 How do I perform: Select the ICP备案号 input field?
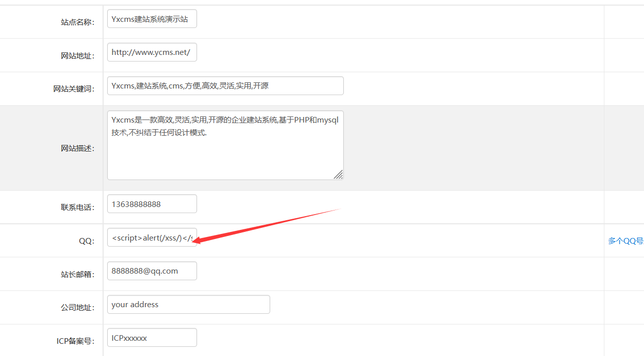(152, 338)
